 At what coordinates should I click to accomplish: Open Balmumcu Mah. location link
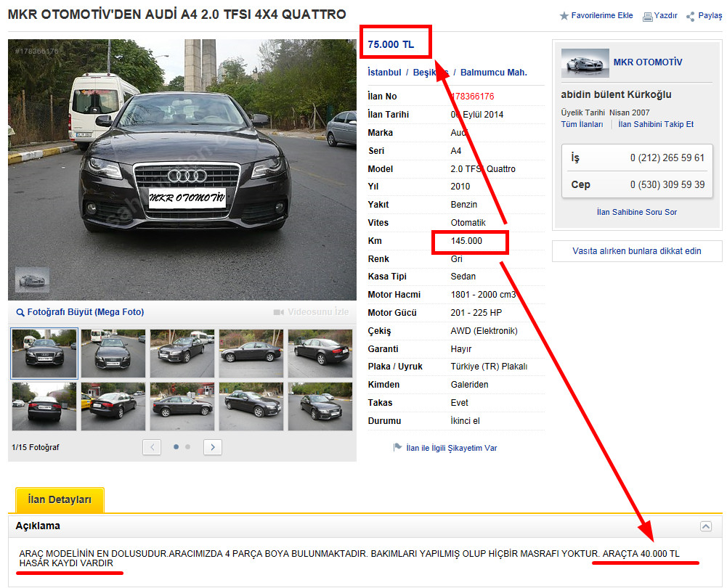point(493,73)
